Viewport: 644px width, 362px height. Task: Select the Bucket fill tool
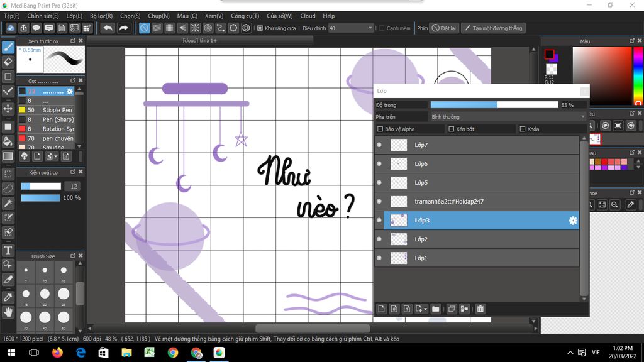(8, 141)
